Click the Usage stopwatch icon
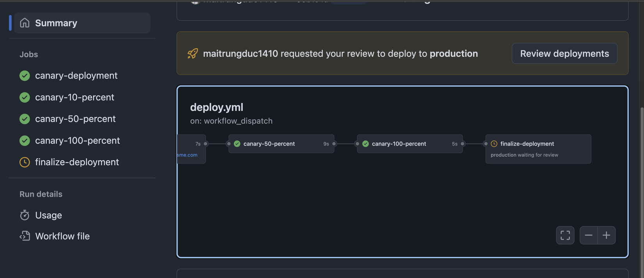644x278 pixels. (25, 215)
